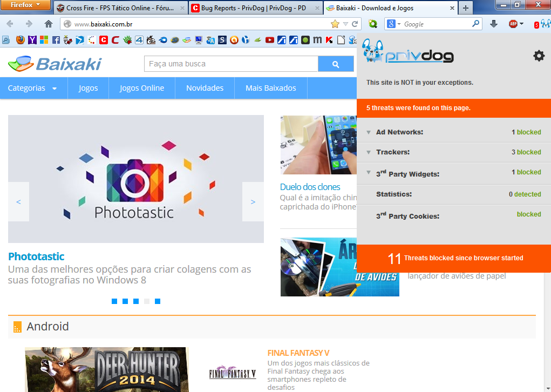Show the next carousel slide
551x392 pixels.
click(x=253, y=202)
